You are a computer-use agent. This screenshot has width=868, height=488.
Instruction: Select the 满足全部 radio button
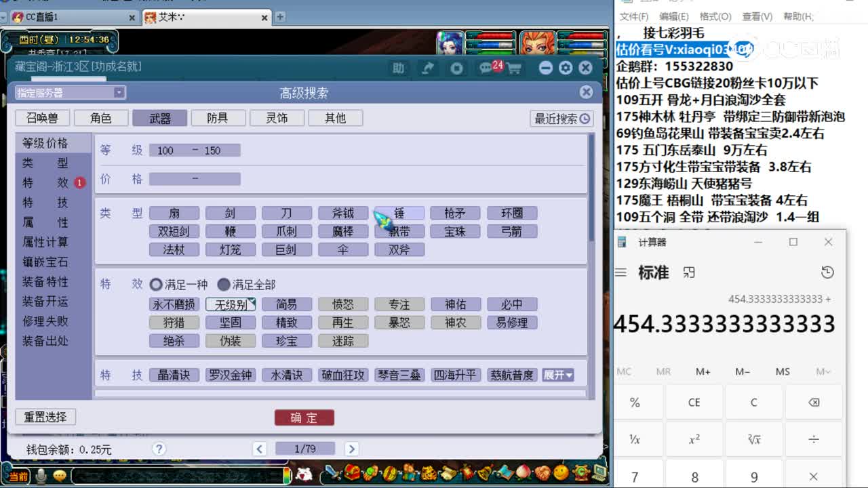tap(225, 285)
